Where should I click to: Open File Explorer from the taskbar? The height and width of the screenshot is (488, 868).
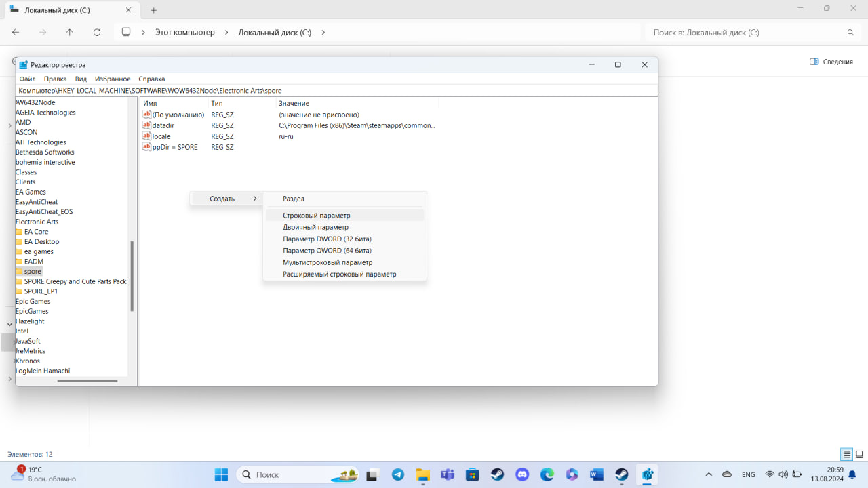[422, 474]
